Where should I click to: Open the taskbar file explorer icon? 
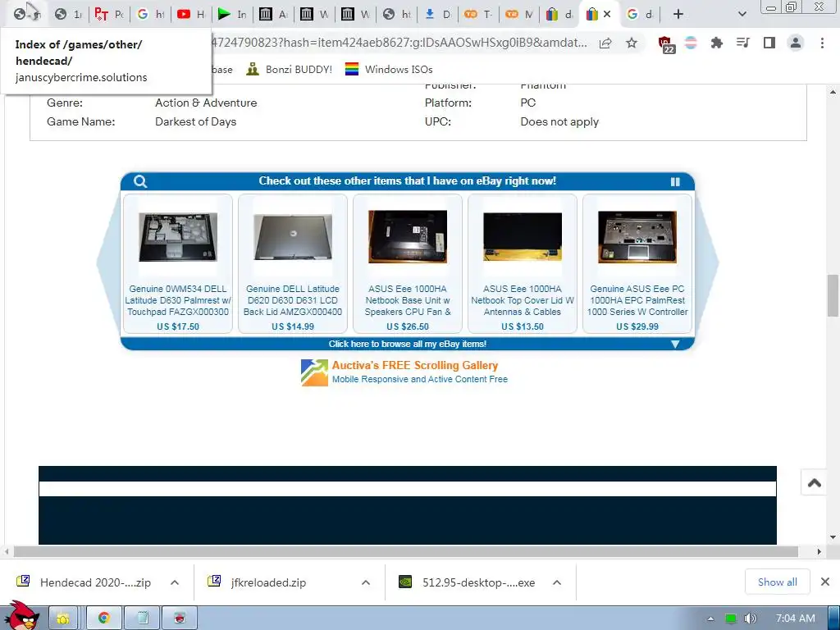(64, 619)
